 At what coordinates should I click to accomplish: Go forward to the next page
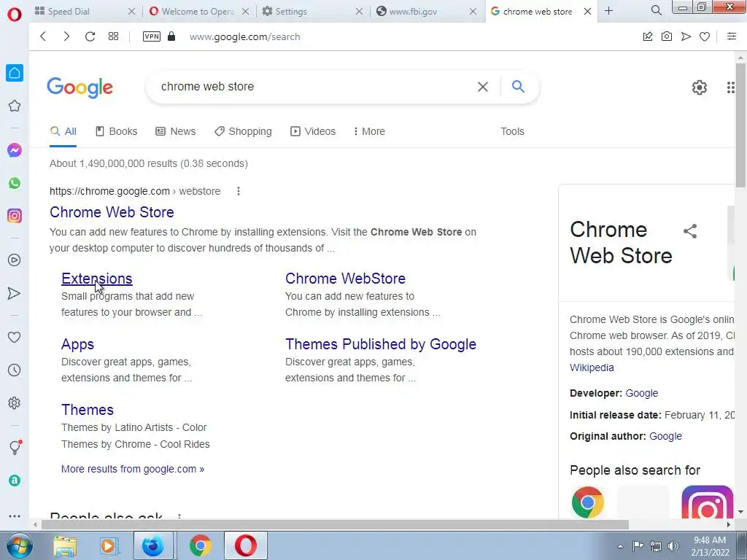66,36
